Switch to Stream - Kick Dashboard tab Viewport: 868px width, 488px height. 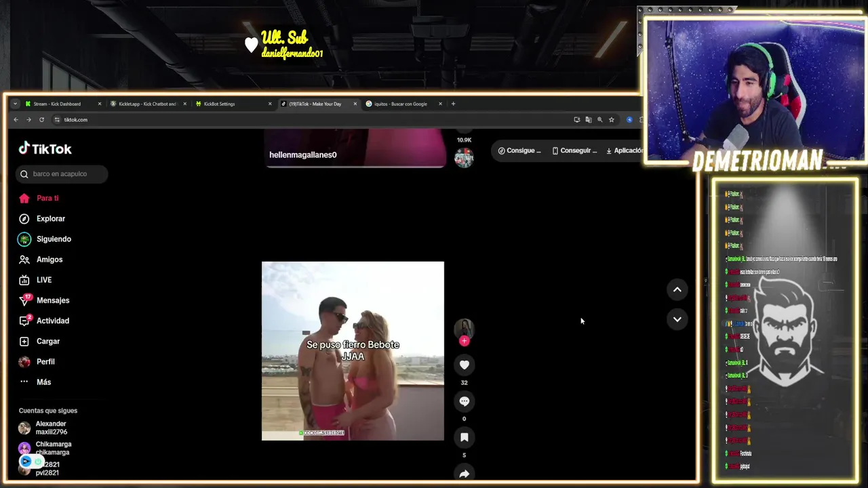coord(63,104)
